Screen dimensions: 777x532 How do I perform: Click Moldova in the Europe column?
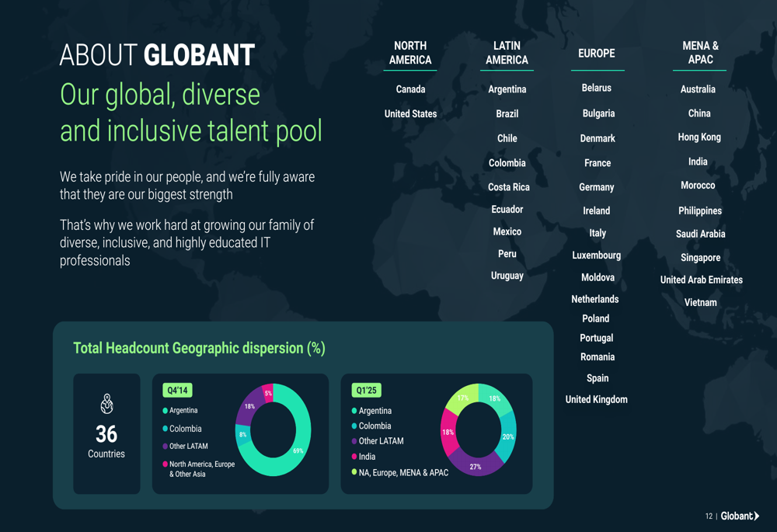tap(598, 277)
